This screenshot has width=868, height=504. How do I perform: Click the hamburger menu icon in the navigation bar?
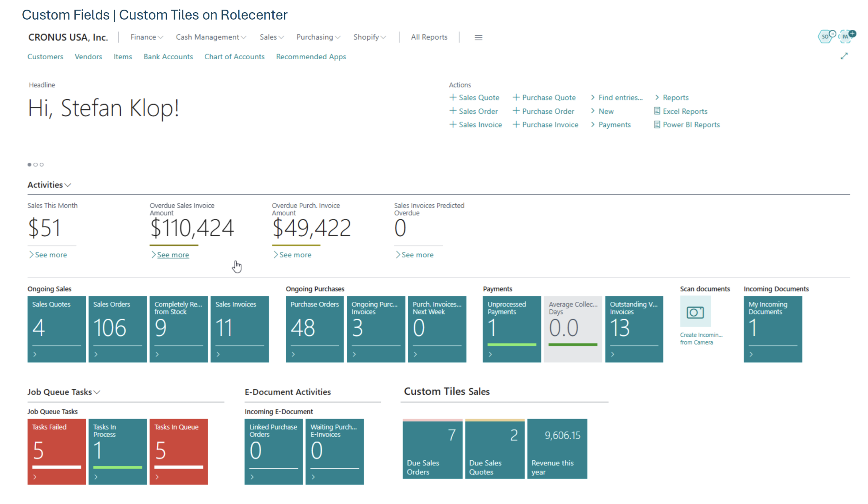[478, 37]
